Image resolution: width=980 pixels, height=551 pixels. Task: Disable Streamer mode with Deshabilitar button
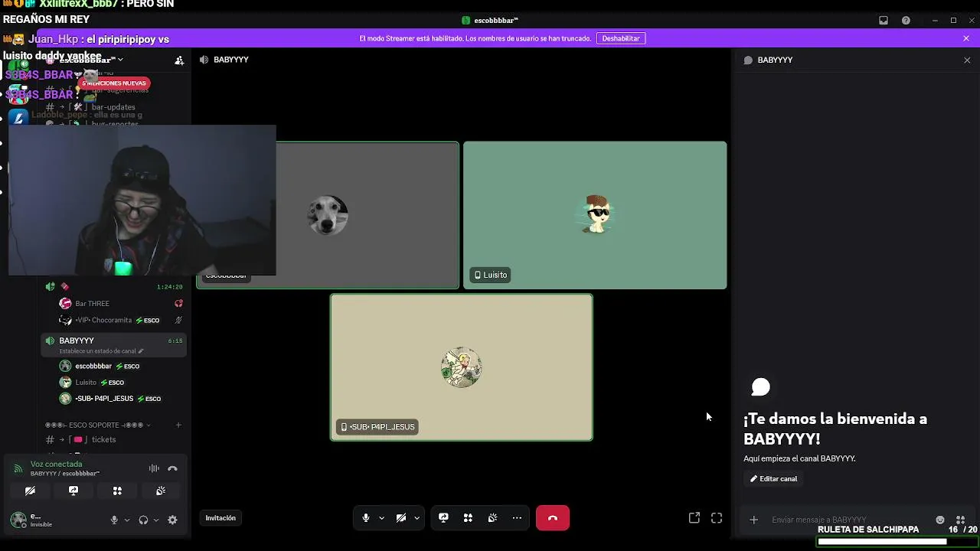click(621, 38)
